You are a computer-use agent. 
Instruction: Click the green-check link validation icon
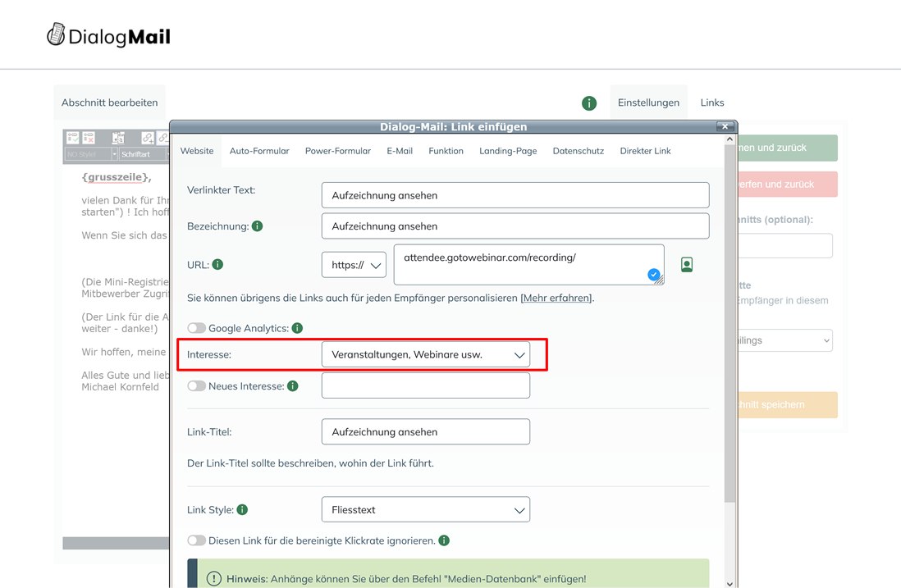point(73,138)
